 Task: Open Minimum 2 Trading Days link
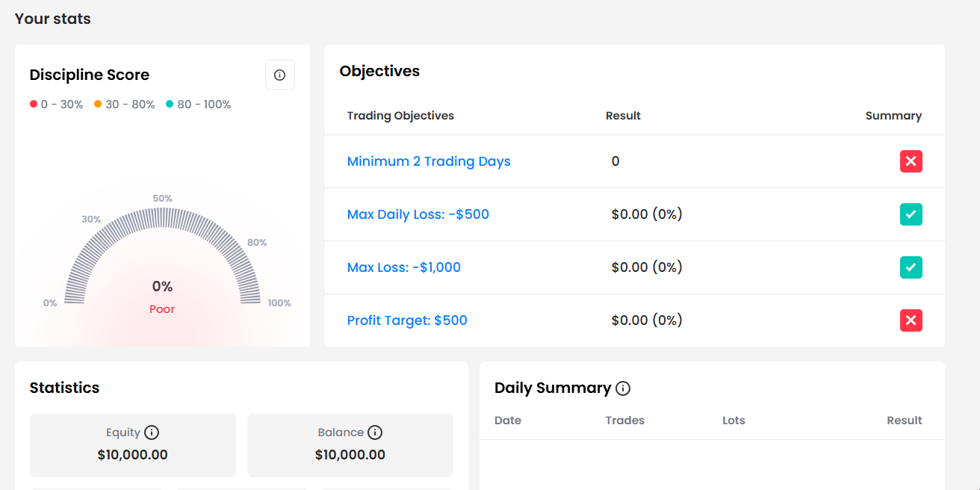[x=429, y=161]
